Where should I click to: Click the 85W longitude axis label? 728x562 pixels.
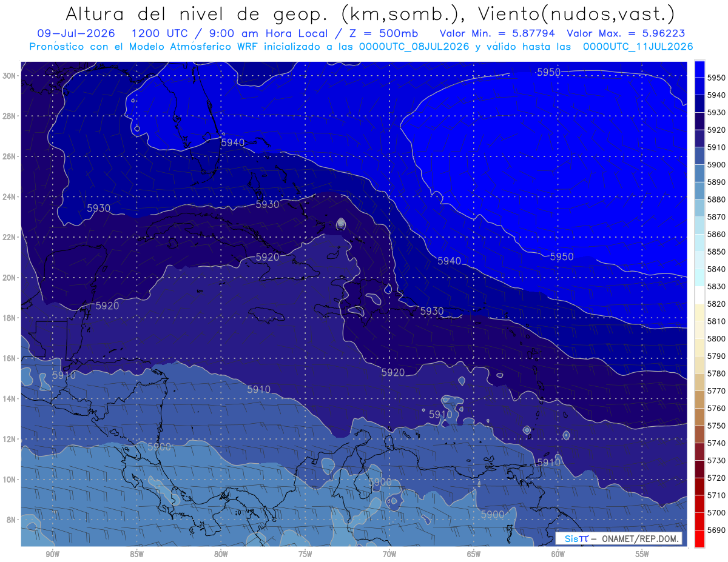(x=136, y=554)
